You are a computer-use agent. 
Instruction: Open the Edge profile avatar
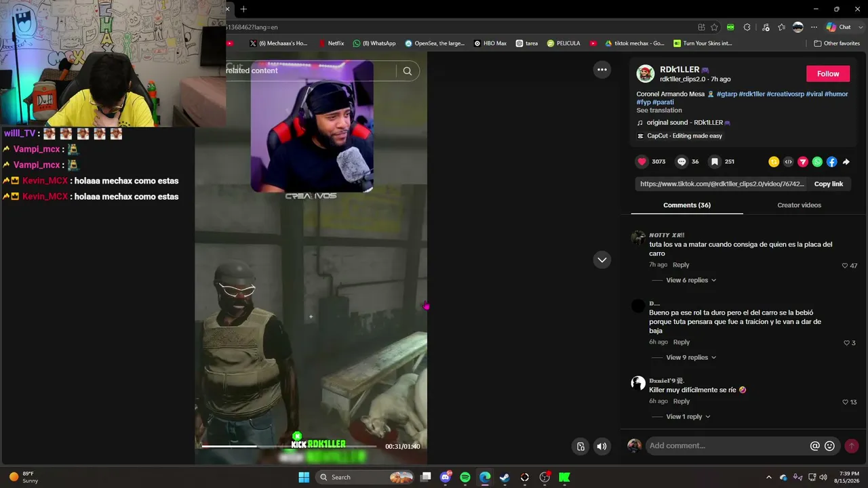click(798, 27)
